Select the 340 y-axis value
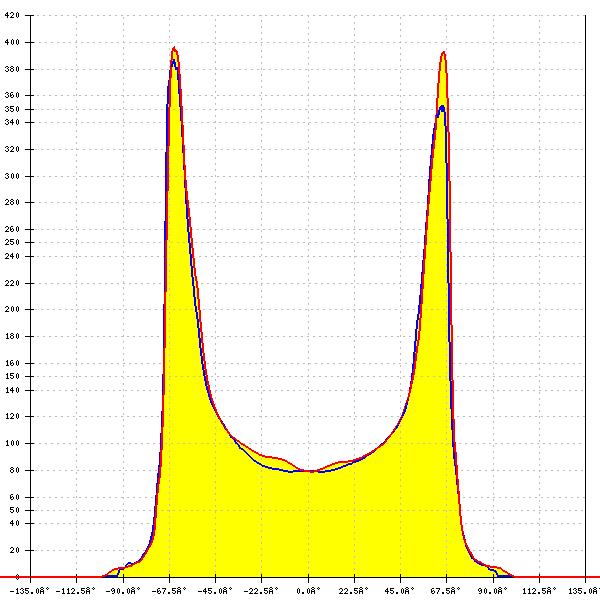The height and width of the screenshot is (600, 600). click(x=12, y=122)
